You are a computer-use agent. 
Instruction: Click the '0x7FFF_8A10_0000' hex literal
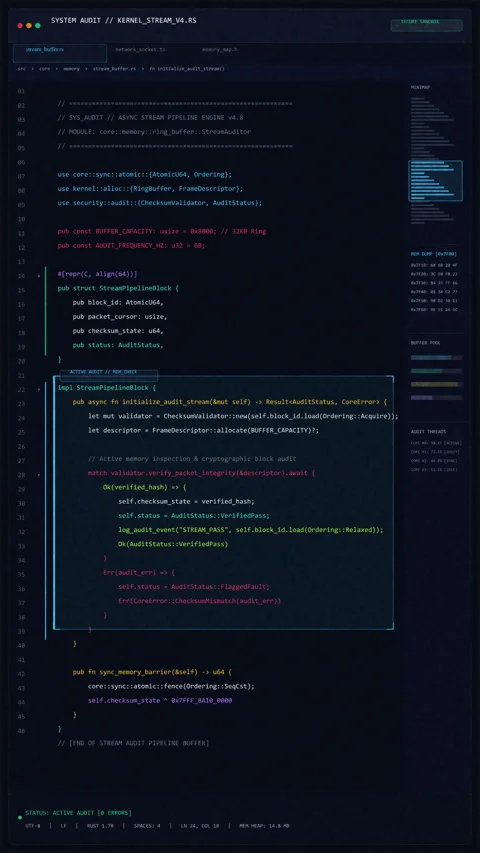[x=201, y=701]
